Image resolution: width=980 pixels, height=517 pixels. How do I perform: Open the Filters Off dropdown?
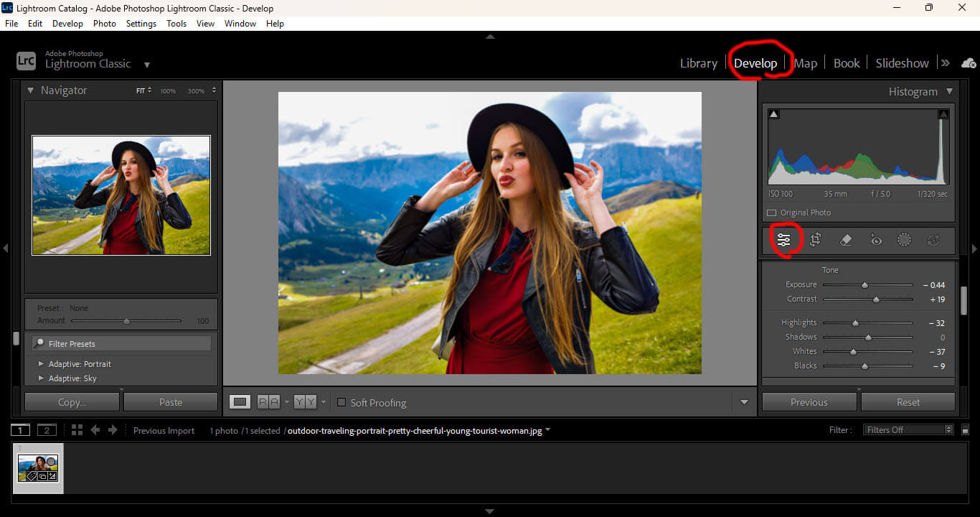tap(908, 429)
